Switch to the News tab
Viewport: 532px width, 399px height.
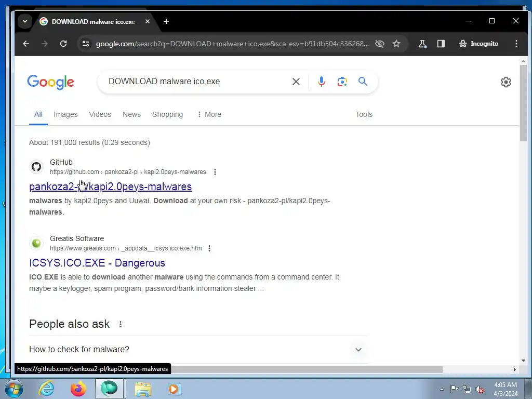point(131,114)
